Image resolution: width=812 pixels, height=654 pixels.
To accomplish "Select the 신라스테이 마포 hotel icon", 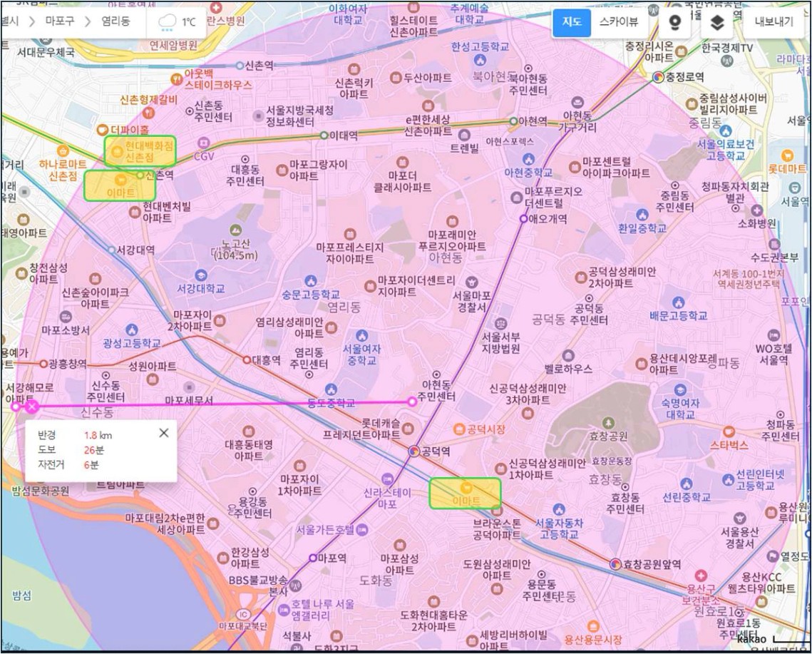I will [x=387, y=479].
